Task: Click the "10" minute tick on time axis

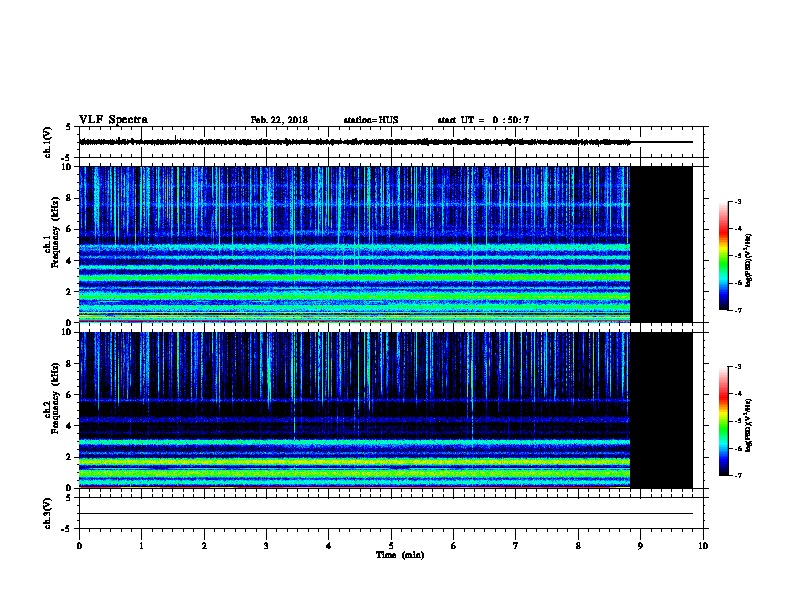Action: (x=703, y=546)
